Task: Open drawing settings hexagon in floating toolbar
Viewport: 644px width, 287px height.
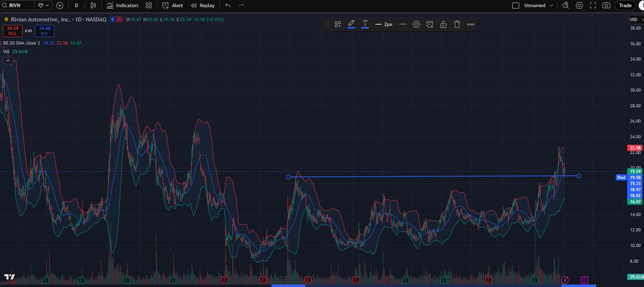Action: [416, 24]
